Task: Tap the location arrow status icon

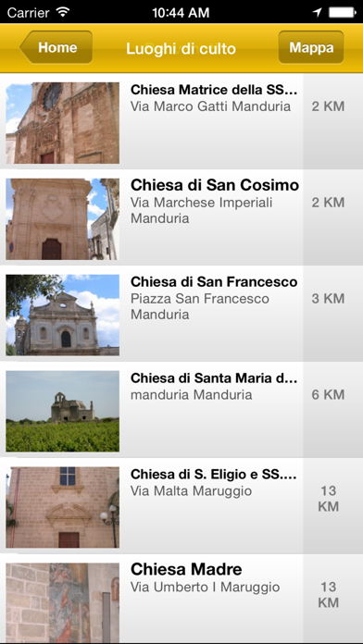Action: [x=317, y=12]
